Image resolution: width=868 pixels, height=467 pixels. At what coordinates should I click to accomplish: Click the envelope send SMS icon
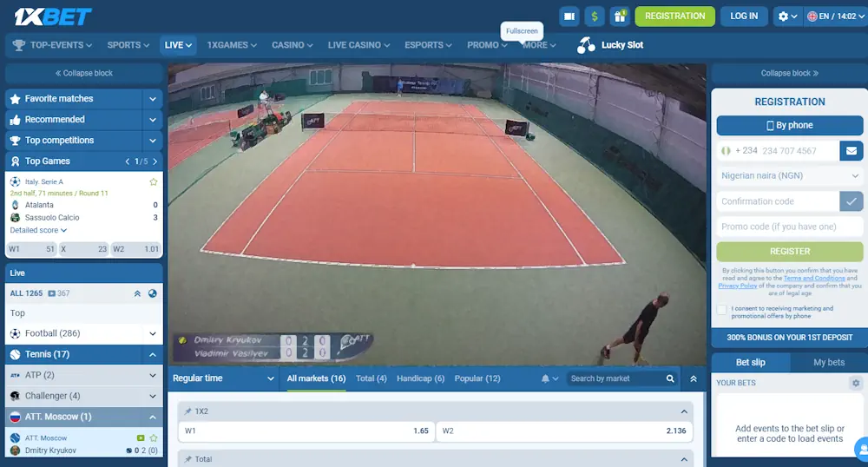tap(852, 150)
